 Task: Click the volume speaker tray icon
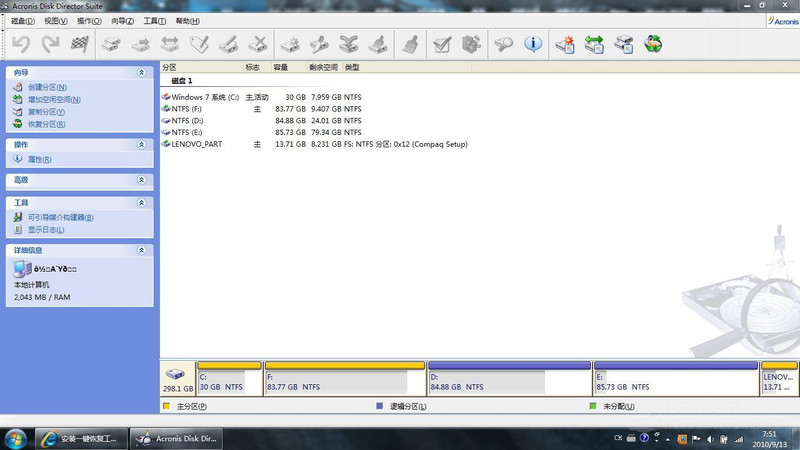[x=710, y=439]
